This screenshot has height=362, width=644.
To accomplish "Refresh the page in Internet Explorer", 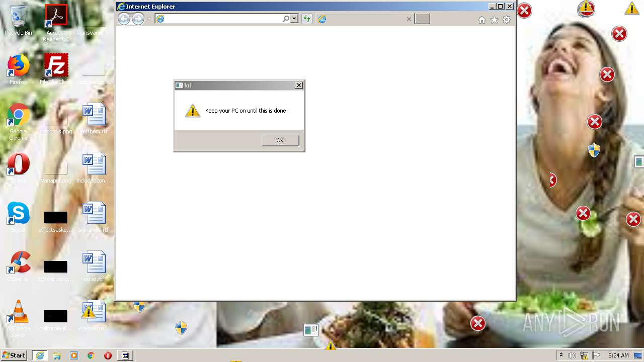I will pos(307,19).
